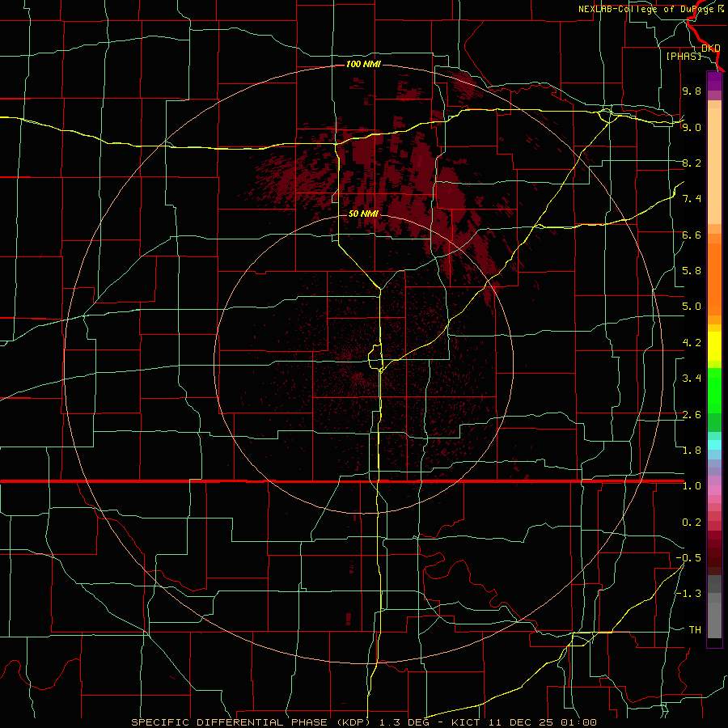This screenshot has width=728, height=728.
Task: Click the 7.4 scale value
Action: 692,199
